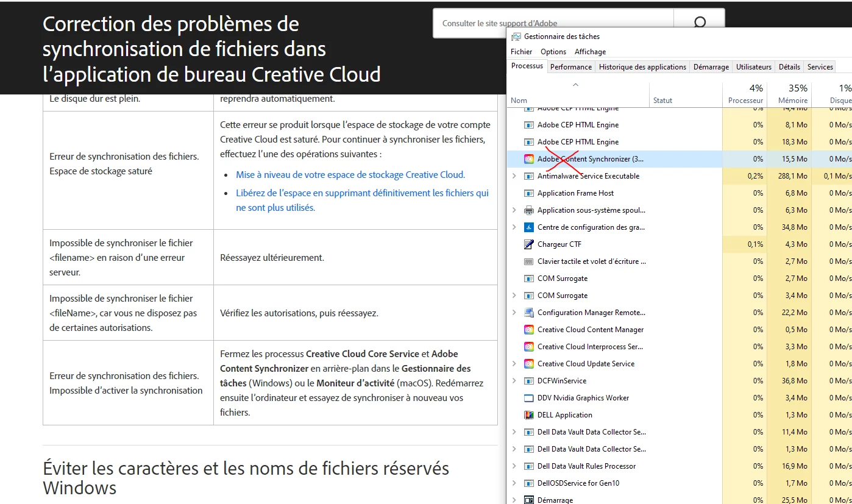This screenshot has height=504, width=852.
Task: Click the 16,9 Mo memory value
Action: point(795,466)
